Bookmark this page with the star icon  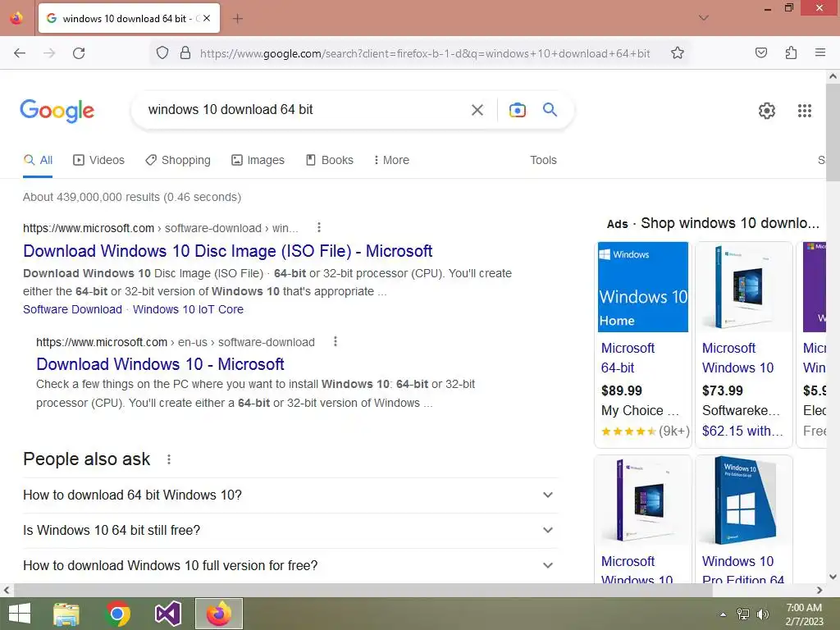[x=677, y=53]
